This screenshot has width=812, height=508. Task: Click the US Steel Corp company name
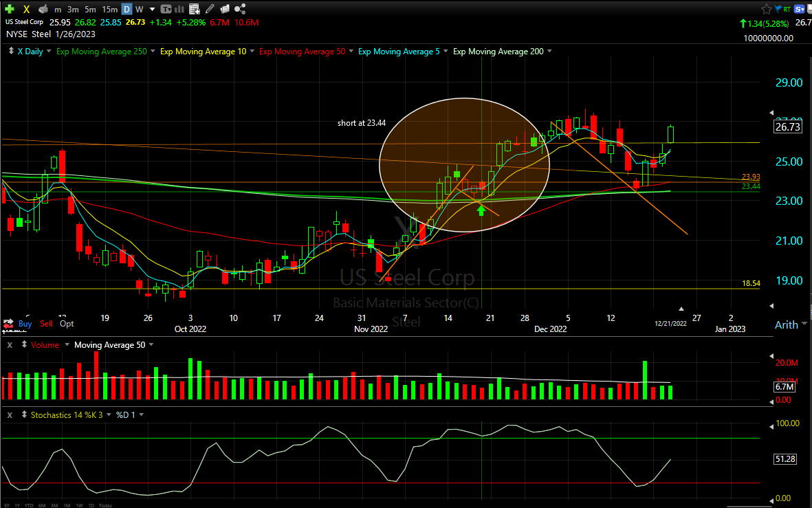point(24,22)
